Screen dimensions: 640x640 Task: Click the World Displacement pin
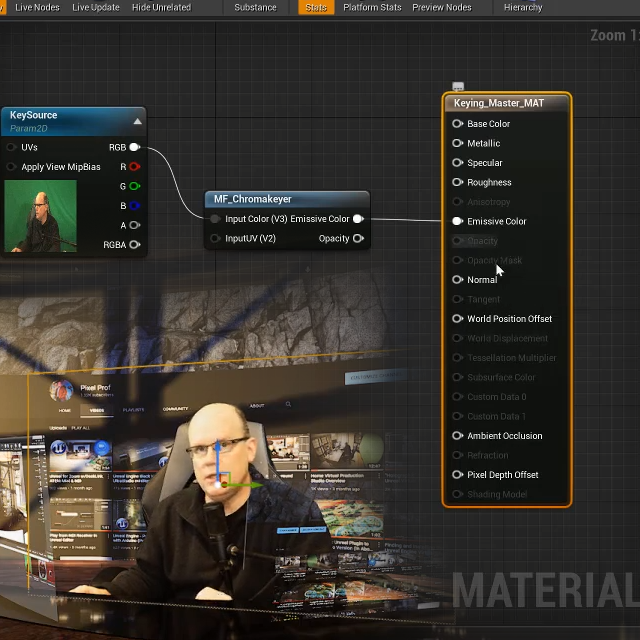click(458, 338)
